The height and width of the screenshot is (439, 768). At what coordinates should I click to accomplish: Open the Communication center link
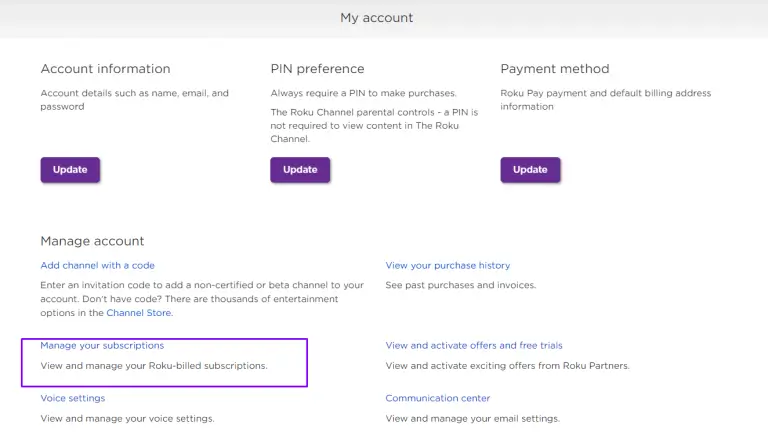tap(437, 398)
